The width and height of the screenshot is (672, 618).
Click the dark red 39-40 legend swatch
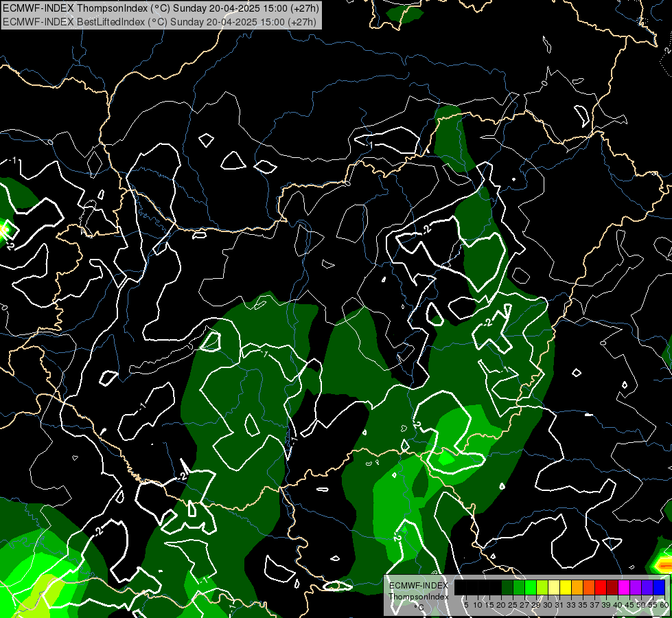612,587
